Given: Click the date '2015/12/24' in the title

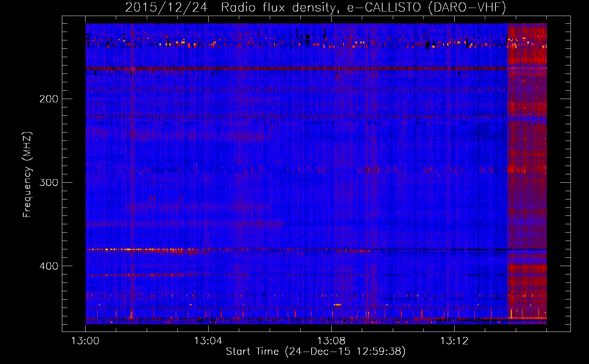Looking at the screenshot, I should click(x=166, y=7).
